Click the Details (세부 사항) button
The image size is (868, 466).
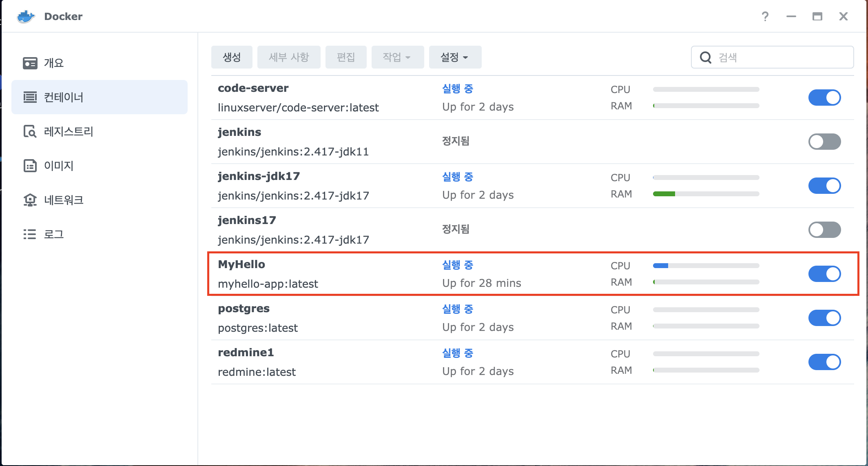coord(289,58)
